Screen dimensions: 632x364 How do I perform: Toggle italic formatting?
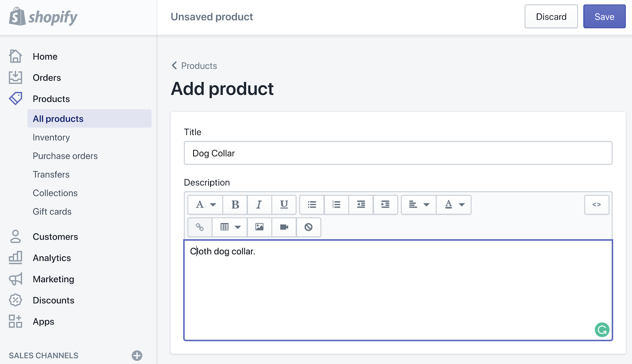tap(260, 205)
